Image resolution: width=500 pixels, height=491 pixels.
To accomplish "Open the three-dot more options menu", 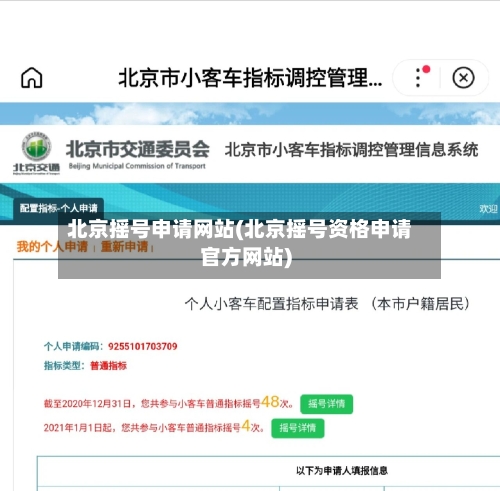I will pos(418,78).
